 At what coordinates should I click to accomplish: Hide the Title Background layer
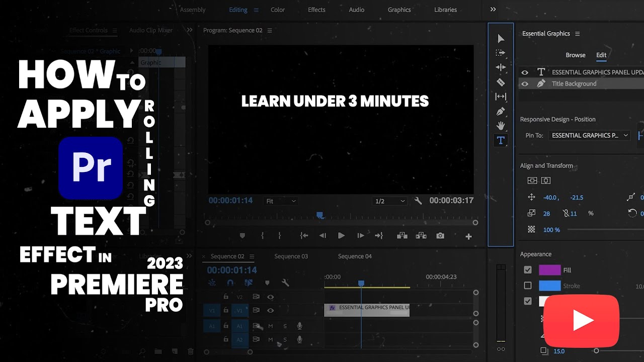click(525, 84)
